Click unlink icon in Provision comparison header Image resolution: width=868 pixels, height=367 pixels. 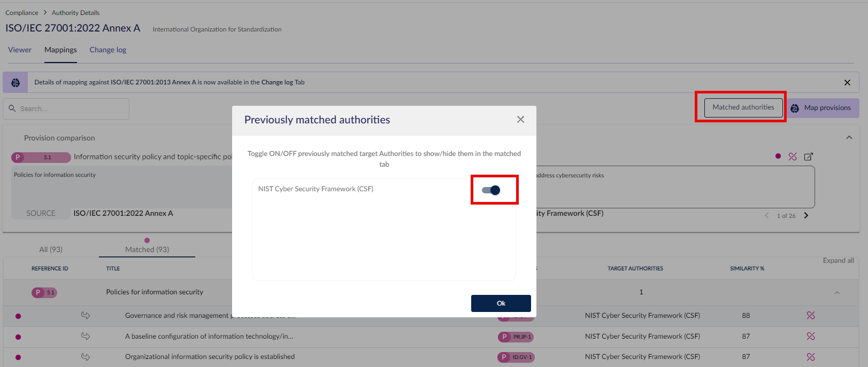pyautogui.click(x=793, y=157)
